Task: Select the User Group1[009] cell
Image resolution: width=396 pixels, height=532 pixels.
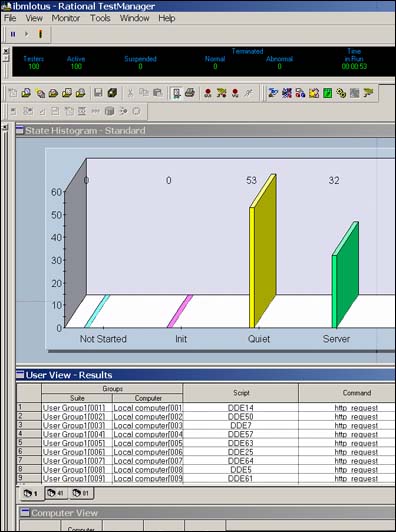Action: pyautogui.click(x=77, y=478)
